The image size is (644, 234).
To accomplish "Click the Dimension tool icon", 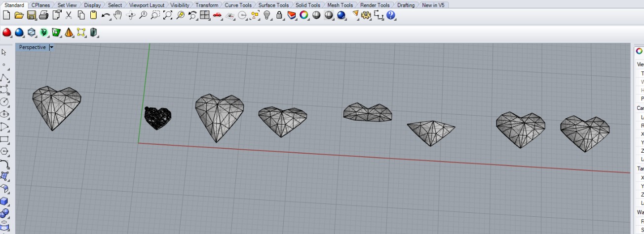I will pos(379,15).
